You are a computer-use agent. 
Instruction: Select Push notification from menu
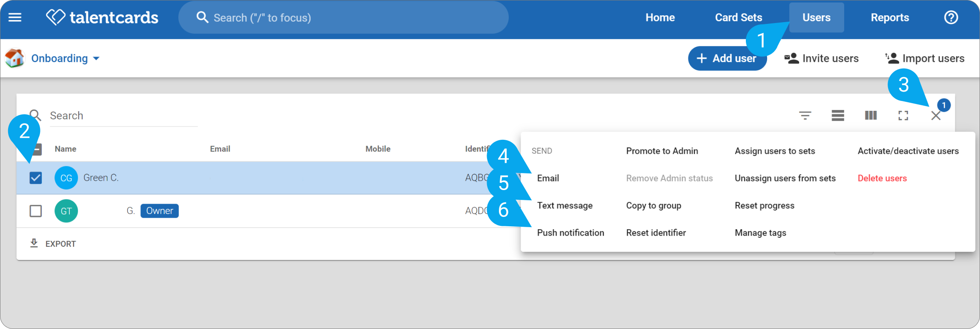pyautogui.click(x=570, y=233)
